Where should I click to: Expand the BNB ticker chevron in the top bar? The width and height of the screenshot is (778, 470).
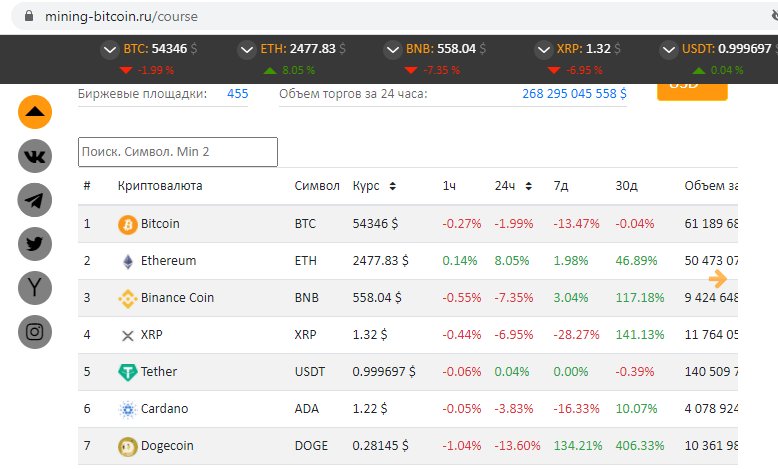pos(392,50)
